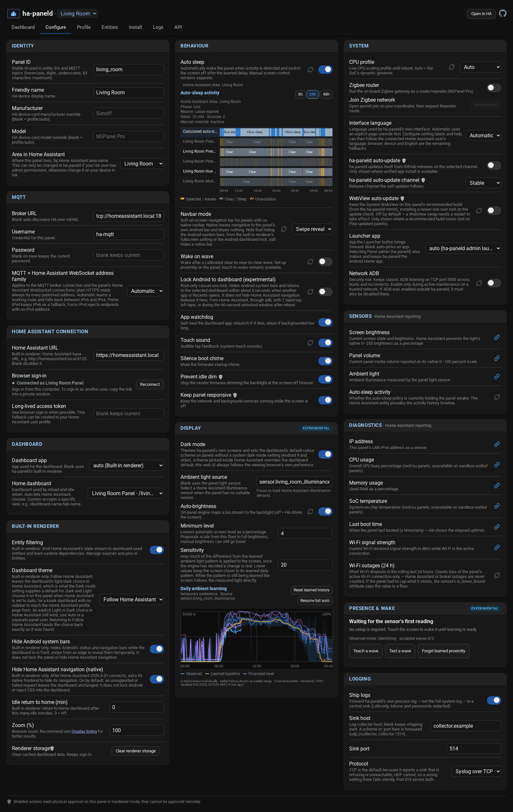Open the WebSocket address family Automatic dropdown
Image resolution: width=513 pixels, height=812 pixels.
click(145, 291)
